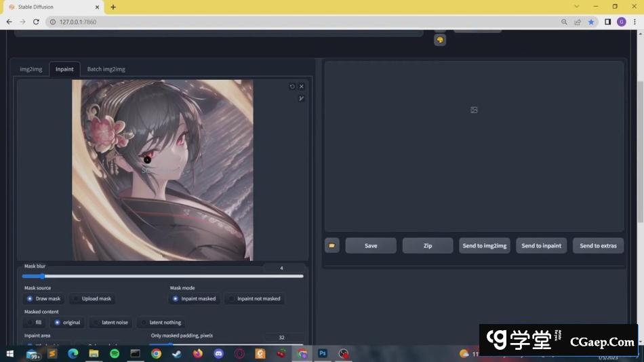Screen dimensions: 644x362
Task: Open the output folder icon button
Action: coord(332,245)
